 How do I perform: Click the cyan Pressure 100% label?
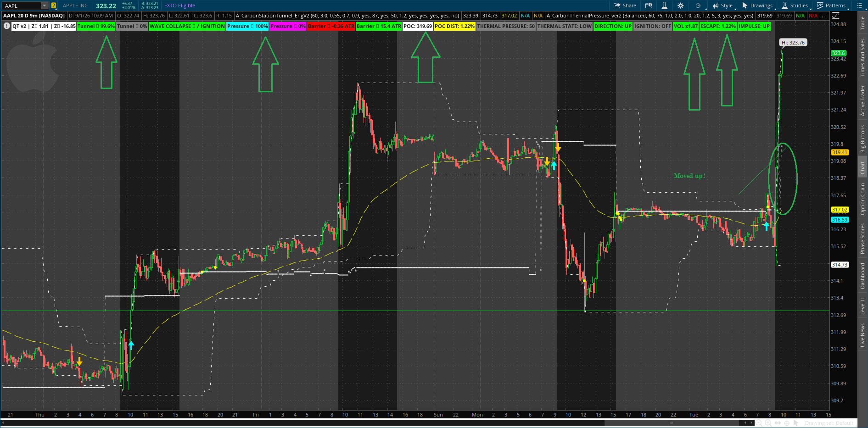point(247,26)
